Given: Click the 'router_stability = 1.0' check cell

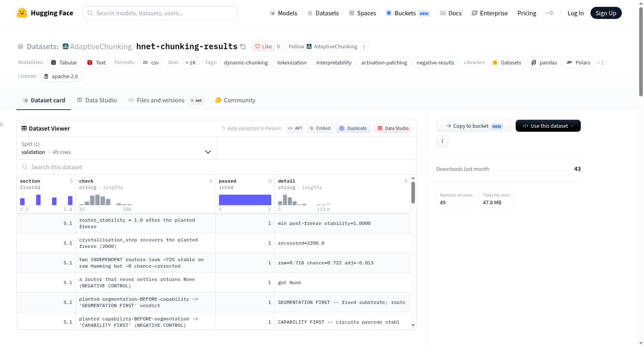Looking at the screenshot, I should [145, 223].
